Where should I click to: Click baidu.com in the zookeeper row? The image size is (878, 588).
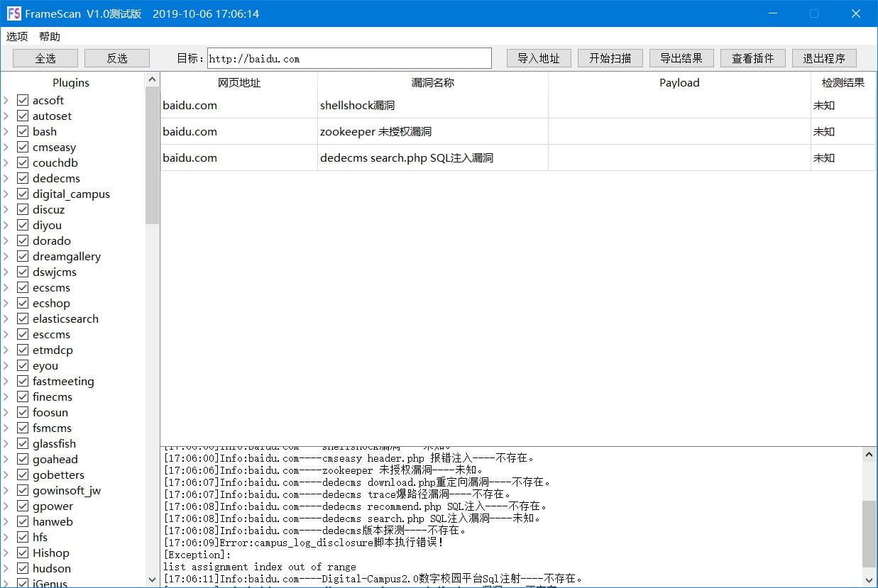pyautogui.click(x=239, y=131)
